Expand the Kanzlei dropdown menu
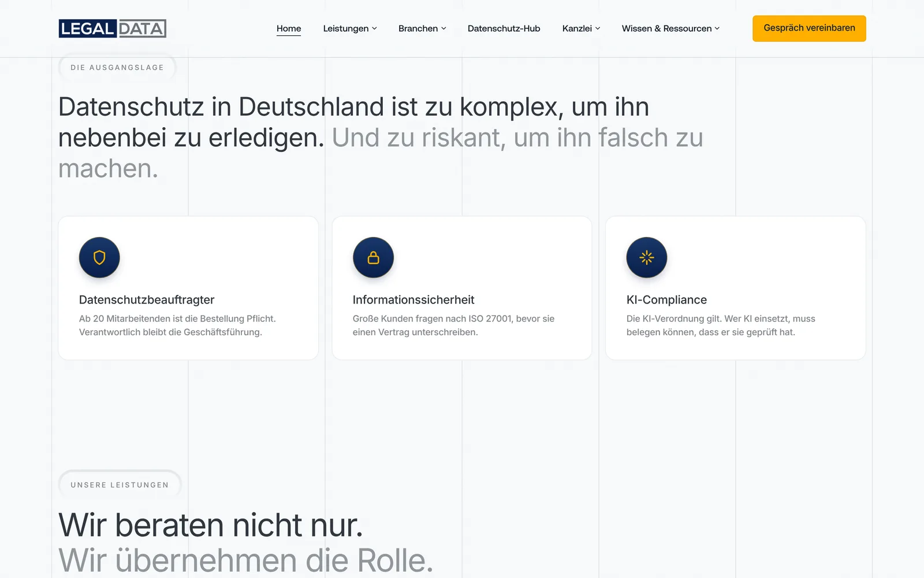This screenshot has width=924, height=578. pyautogui.click(x=581, y=28)
